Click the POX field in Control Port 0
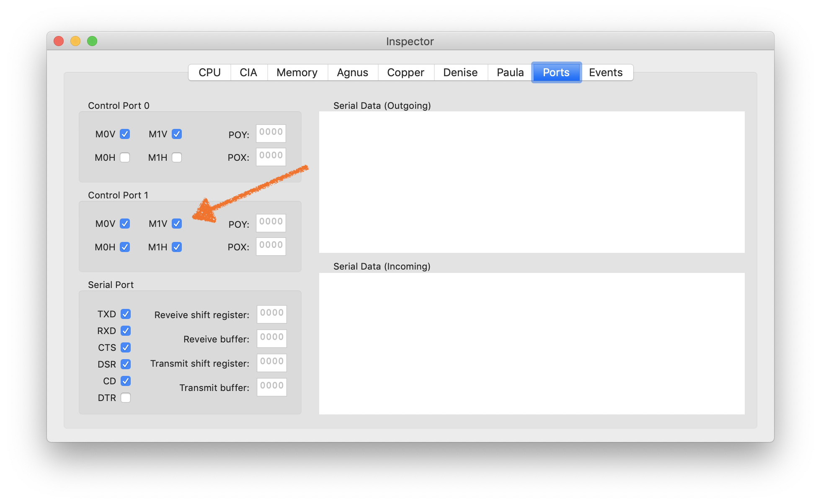This screenshot has width=821, height=504. coord(271,157)
